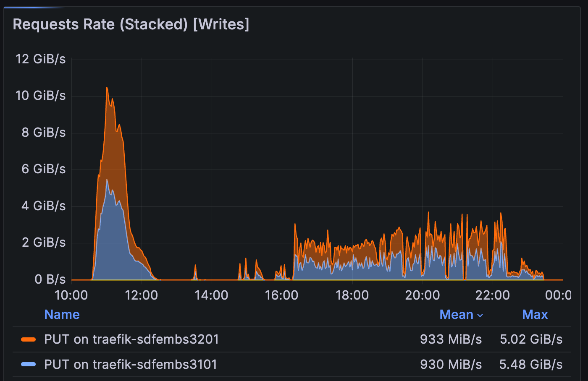
Task: Sort legend by the Name column header
Action: [x=62, y=314]
